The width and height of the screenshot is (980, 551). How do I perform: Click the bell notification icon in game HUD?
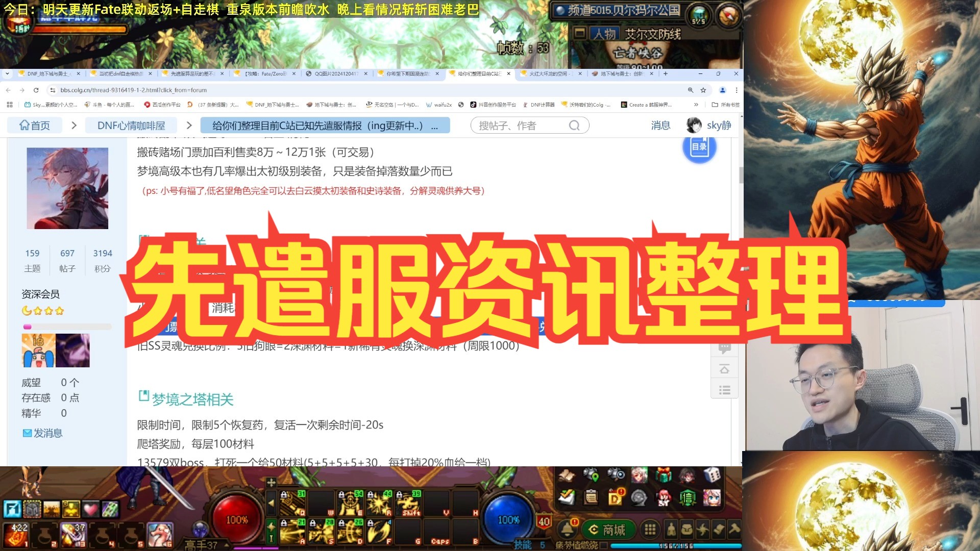(567, 530)
